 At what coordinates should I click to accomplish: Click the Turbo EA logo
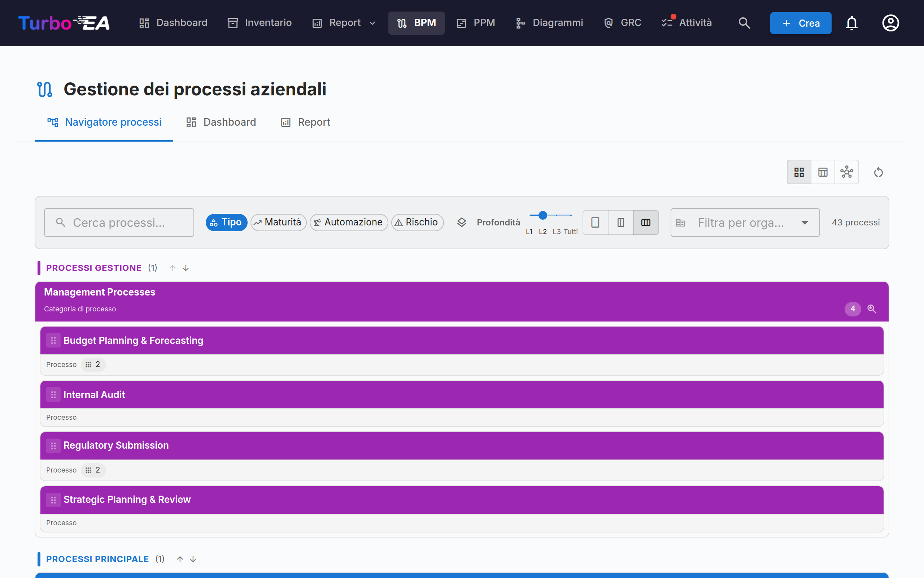click(64, 23)
